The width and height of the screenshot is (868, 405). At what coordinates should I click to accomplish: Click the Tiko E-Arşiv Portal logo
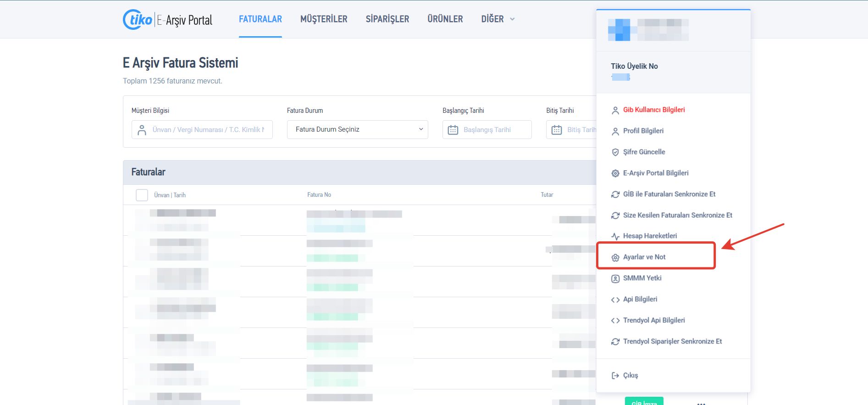[x=168, y=20]
